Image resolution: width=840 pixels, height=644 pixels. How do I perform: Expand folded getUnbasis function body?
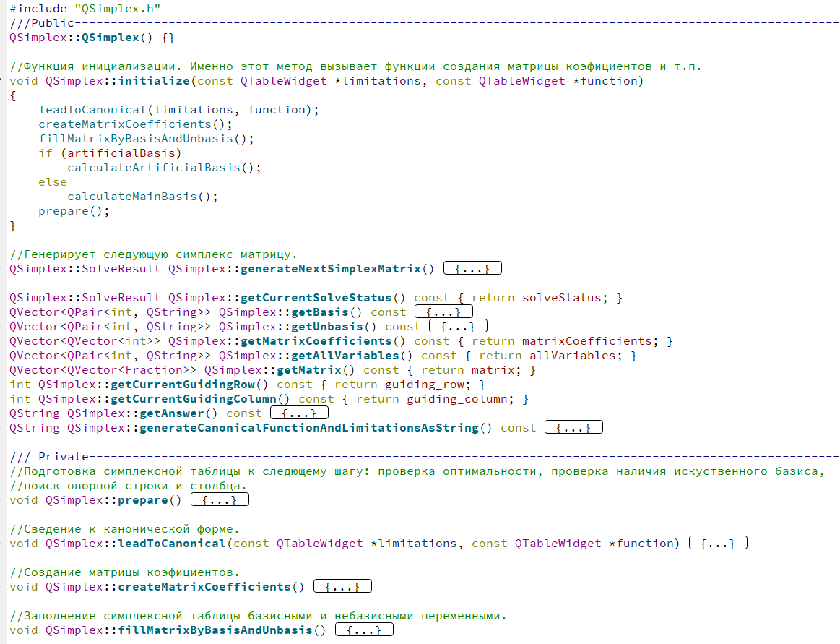click(x=458, y=326)
